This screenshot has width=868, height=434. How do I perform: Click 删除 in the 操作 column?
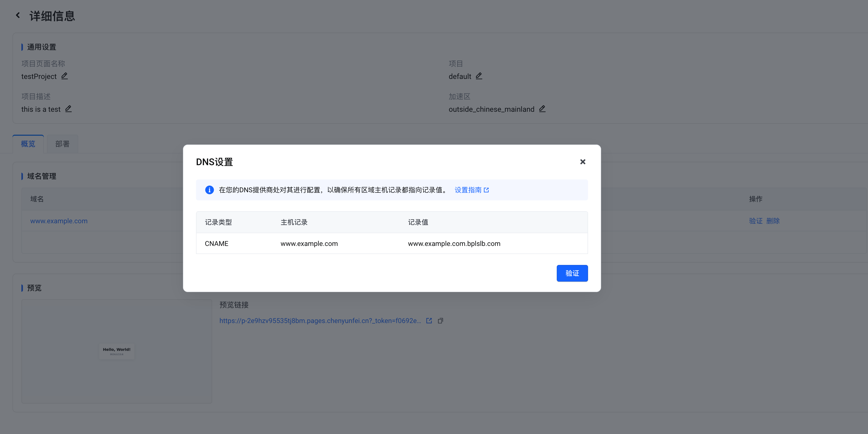pos(773,221)
